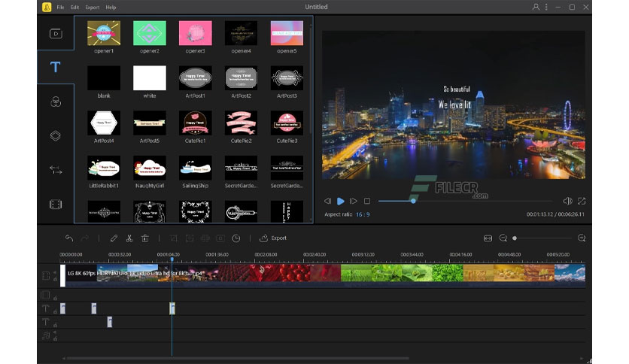Select the Text templates tab
The height and width of the screenshot is (364, 629).
(x=56, y=67)
